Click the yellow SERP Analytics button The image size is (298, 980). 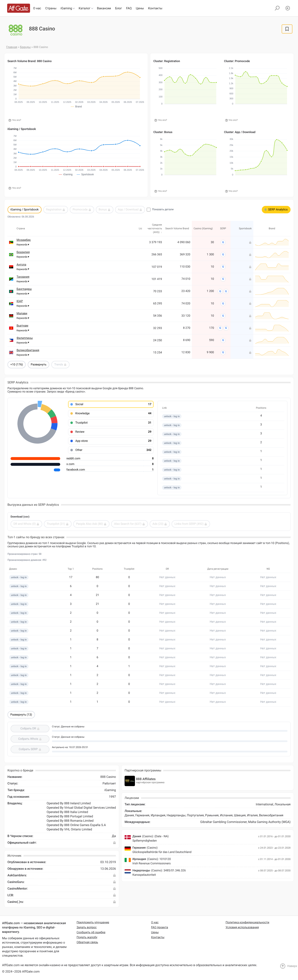(276, 210)
